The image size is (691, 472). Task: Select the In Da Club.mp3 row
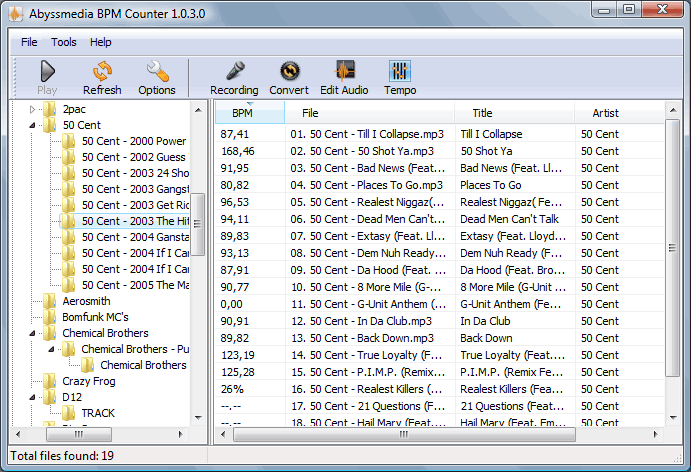point(439,321)
